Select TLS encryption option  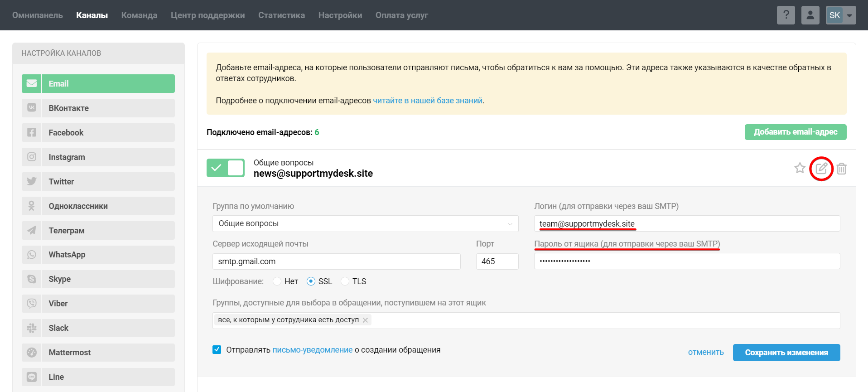[x=345, y=281]
